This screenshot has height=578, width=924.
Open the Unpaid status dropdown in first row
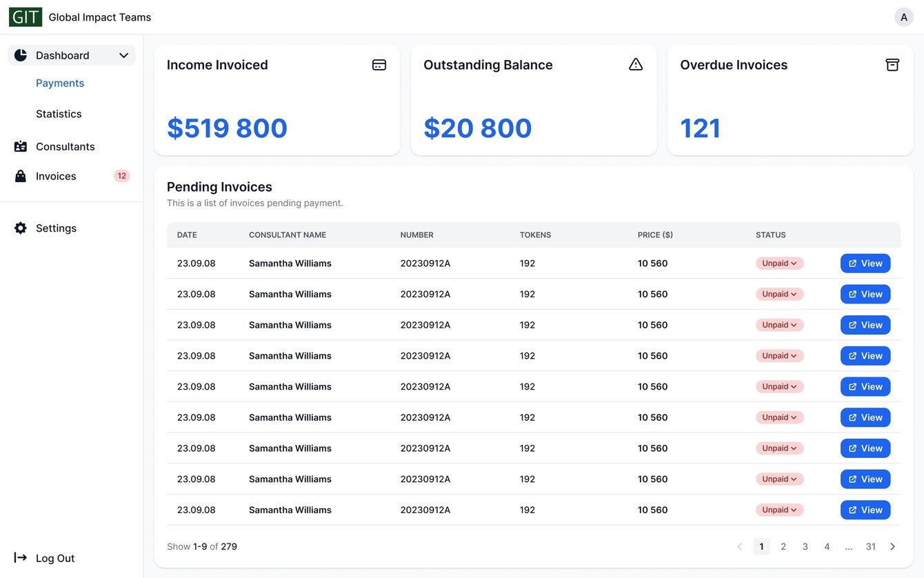[779, 263]
